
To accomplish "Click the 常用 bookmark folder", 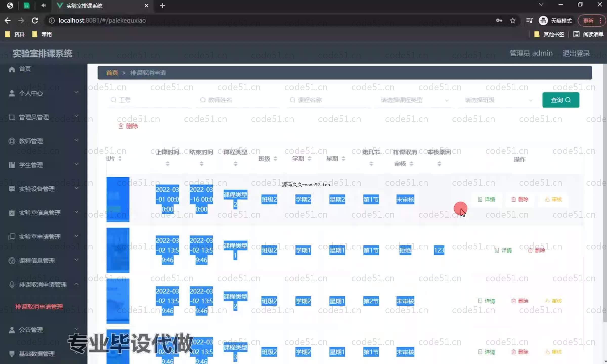I will [x=42, y=34].
